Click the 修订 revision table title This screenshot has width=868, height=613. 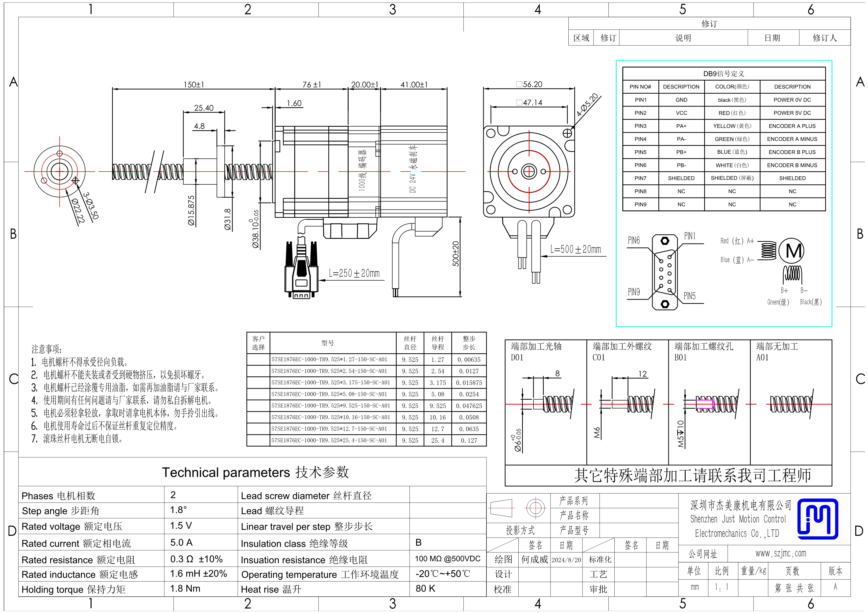pos(709,24)
